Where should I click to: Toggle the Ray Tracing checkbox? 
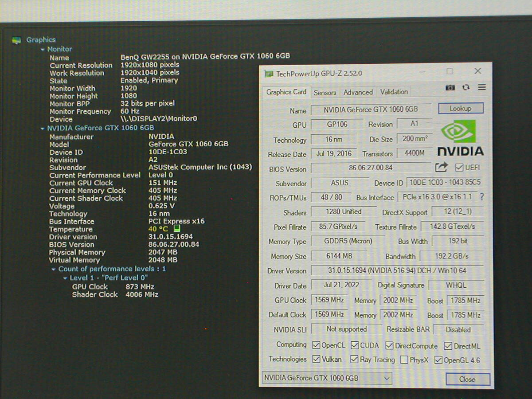[354, 360]
